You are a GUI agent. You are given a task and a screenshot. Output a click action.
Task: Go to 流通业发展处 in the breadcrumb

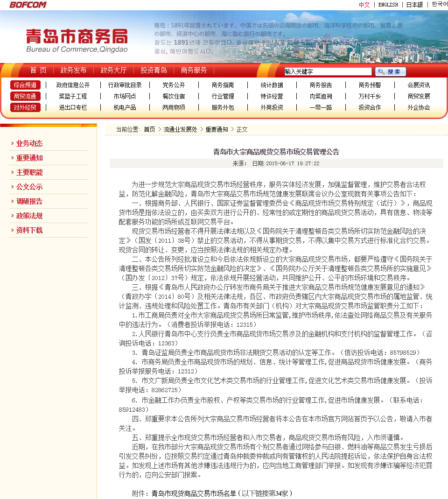pos(181,129)
